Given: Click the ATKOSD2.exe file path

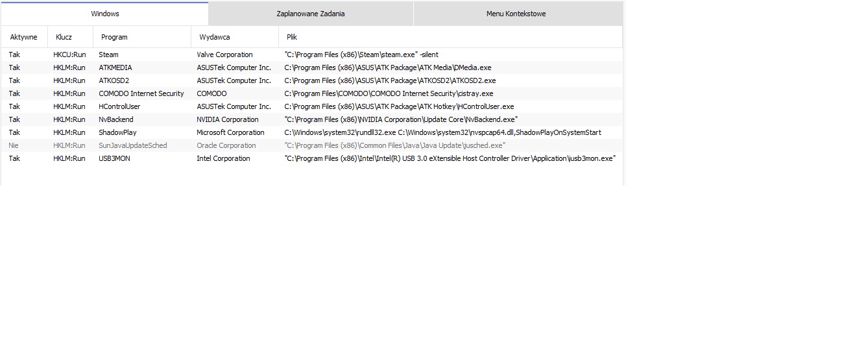Looking at the screenshot, I should [x=390, y=80].
